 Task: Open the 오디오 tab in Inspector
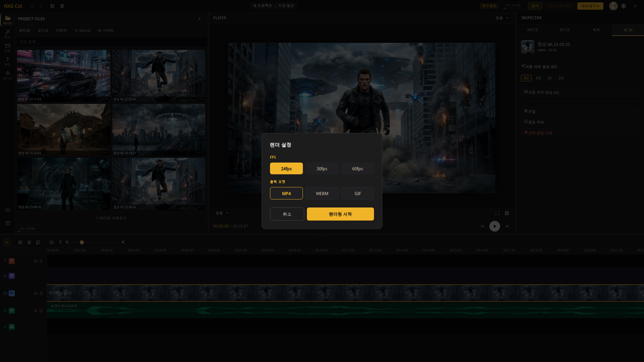[x=565, y=30]
